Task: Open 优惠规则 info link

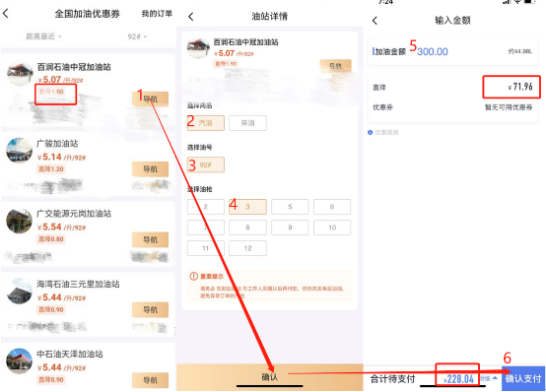Action: coord(383,132)
